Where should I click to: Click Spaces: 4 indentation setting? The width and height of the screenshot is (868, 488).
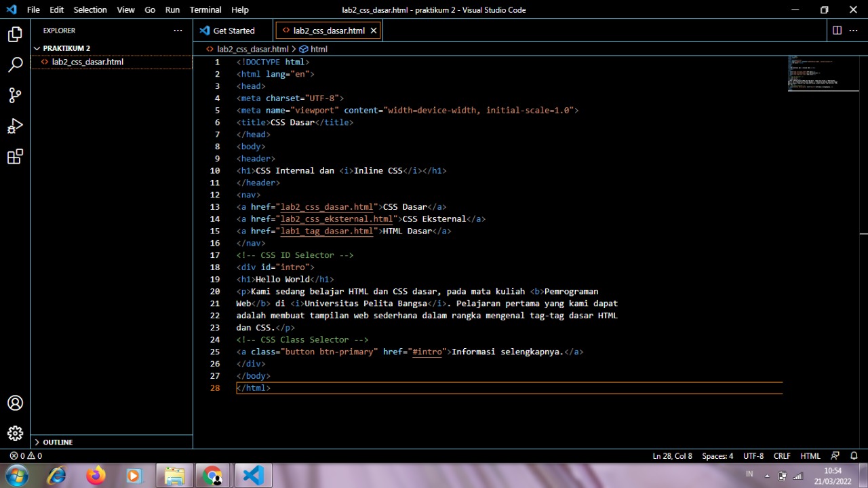pyautogui.click(x=717, y=455)
